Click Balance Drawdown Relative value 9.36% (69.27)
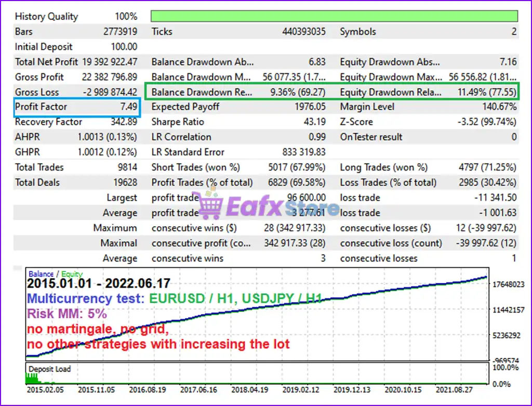 (x=298, y=92)
